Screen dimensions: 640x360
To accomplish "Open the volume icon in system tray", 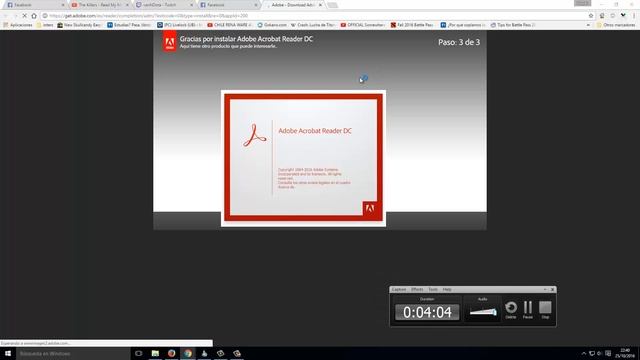I will (600, 353).
